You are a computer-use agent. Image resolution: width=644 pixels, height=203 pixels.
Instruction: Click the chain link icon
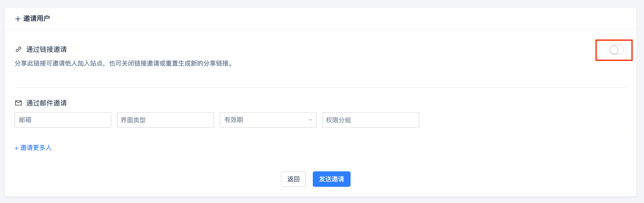(18, 50)
